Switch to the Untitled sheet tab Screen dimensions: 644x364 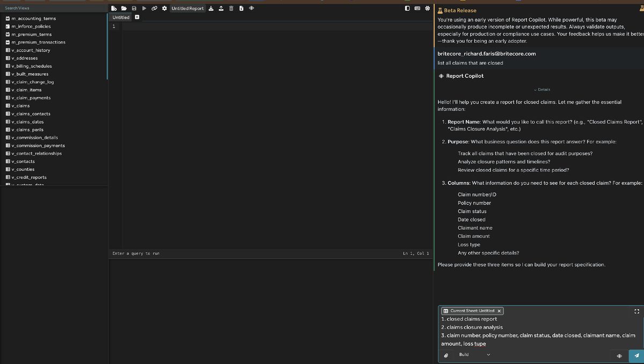point(121,17)
